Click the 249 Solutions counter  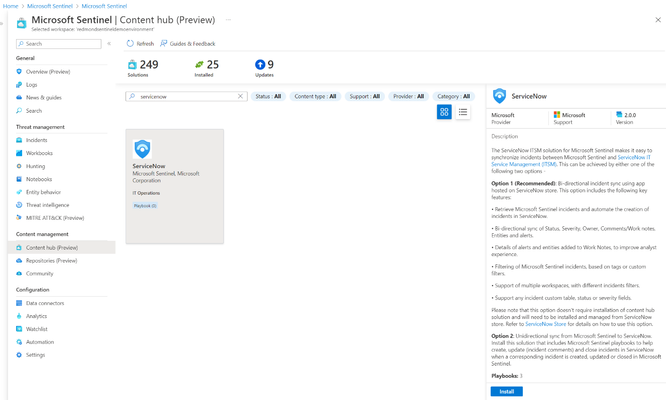[x=143, y=68]
